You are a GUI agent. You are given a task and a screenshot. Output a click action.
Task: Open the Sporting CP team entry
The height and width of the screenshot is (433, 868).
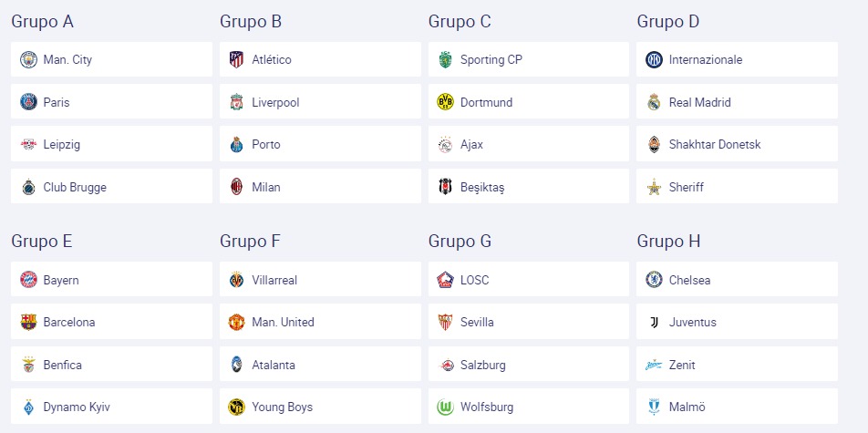[529, 59]
